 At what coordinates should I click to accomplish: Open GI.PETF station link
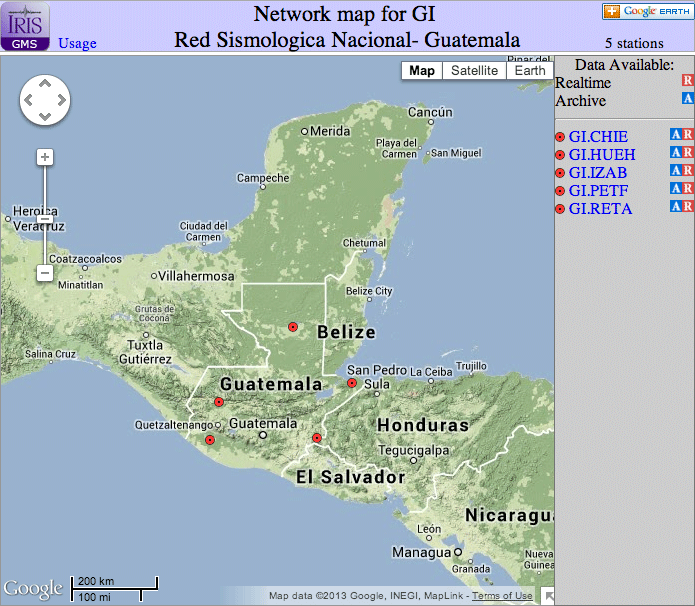pyautogui.click(x=598, y=191)
